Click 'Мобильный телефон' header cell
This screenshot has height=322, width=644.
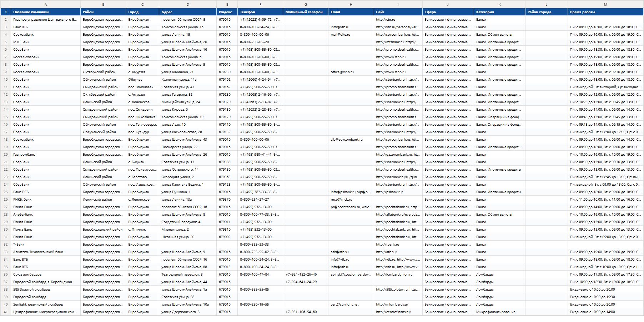306,12
